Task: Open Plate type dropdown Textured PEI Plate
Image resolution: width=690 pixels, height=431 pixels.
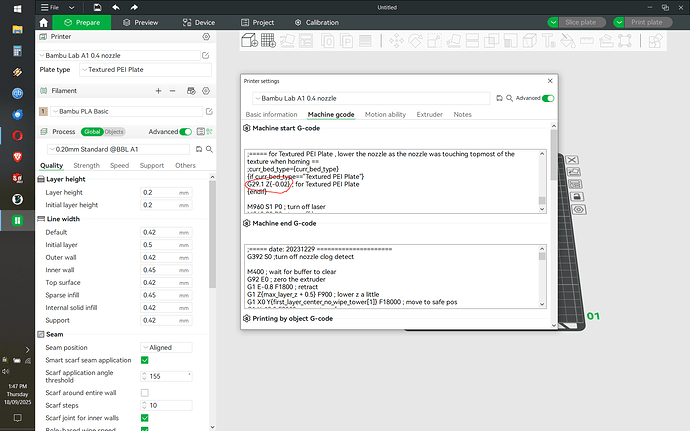Action: tap(145, 70)
